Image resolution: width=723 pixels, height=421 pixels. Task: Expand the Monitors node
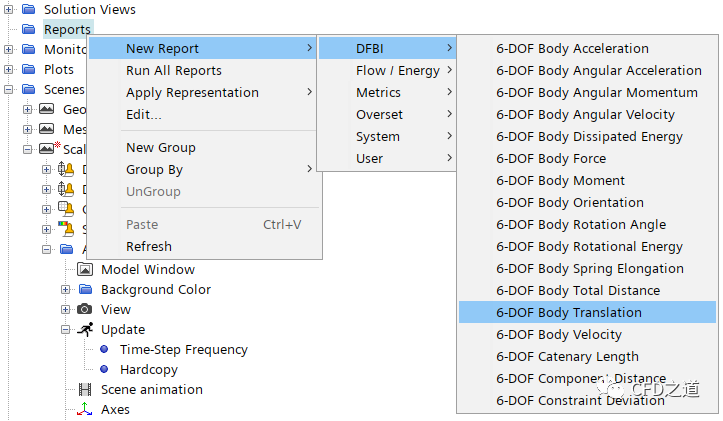click(8, 49)
